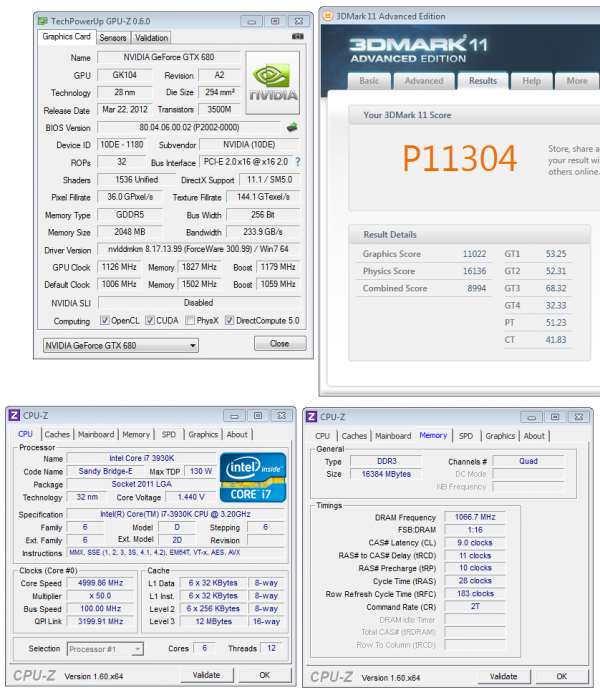Screen dimensions: 600x695
Task: Open the About tab in right CPU-Z
Action: click(x=534, y=436)
